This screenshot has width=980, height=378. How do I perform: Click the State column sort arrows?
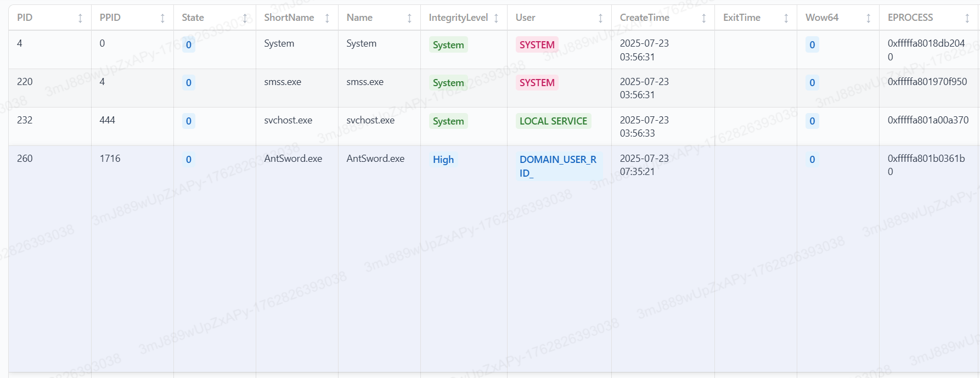245,18
